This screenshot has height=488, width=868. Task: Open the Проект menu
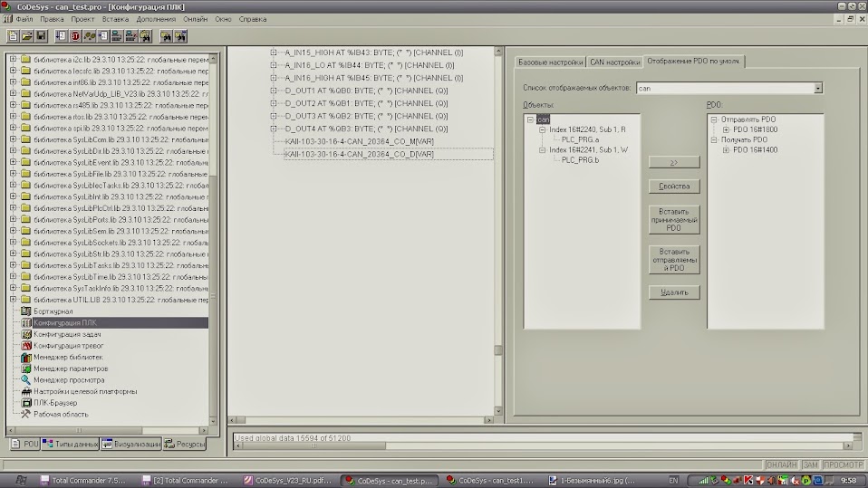coord(82,19)
